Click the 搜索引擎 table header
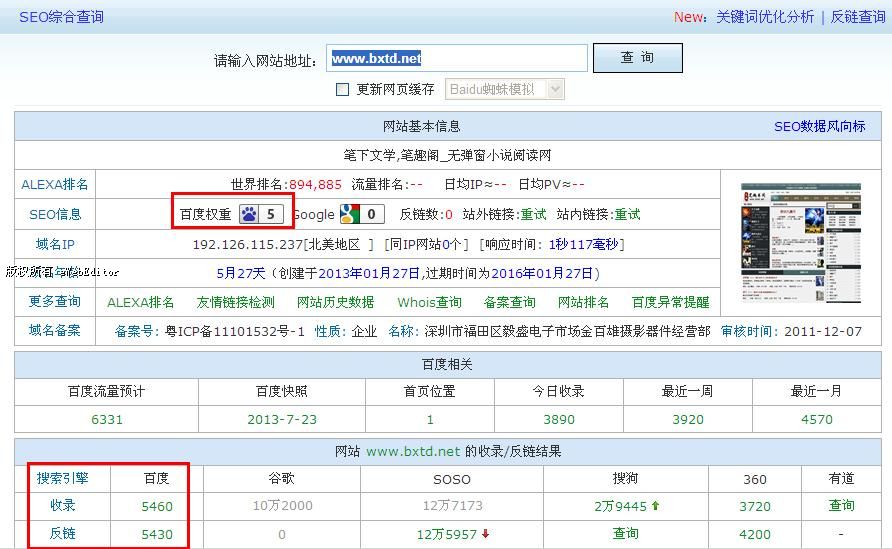 coord(63,478)
